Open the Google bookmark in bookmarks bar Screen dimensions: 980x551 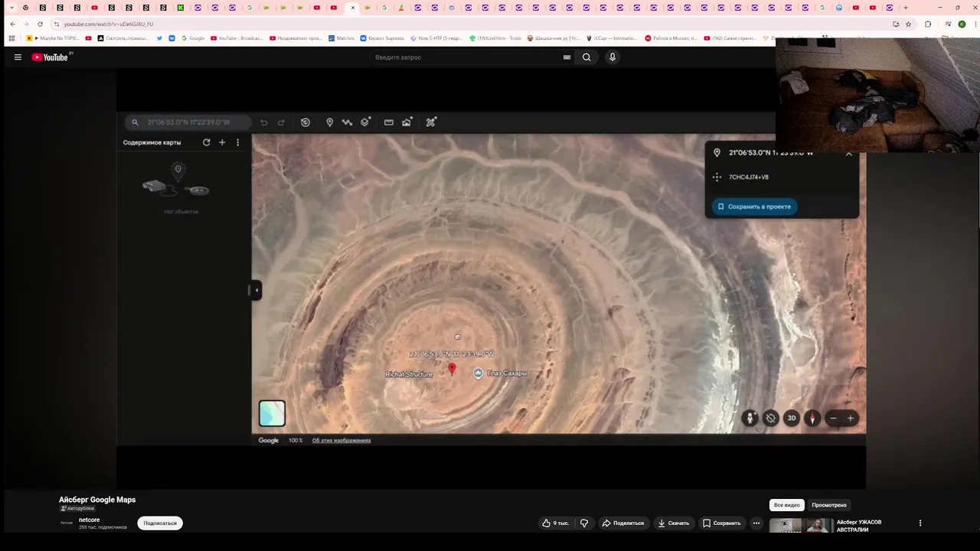pos(192,37)
